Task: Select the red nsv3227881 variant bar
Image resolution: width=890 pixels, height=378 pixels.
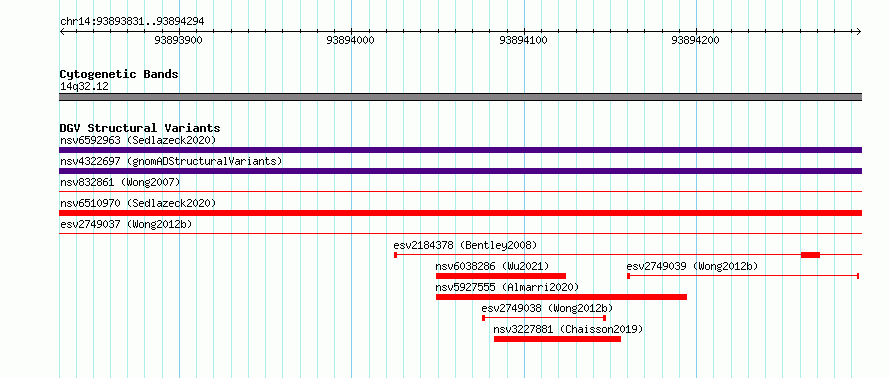Action: pyautogui.click(x=557, y=339)
